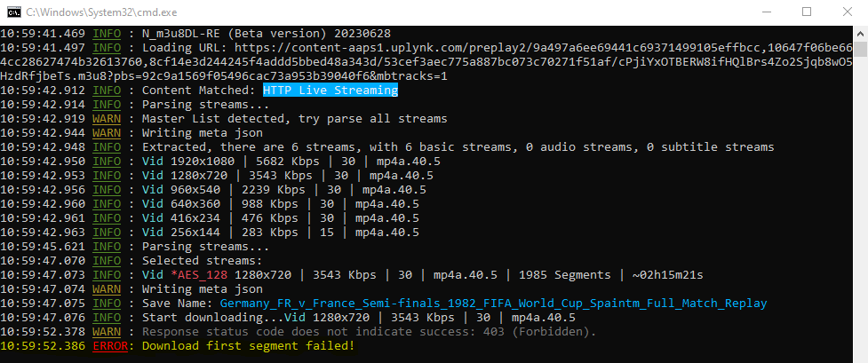Click the Download first segment failed message
Screen dimensions: 868x363
(x=248, y=345)
